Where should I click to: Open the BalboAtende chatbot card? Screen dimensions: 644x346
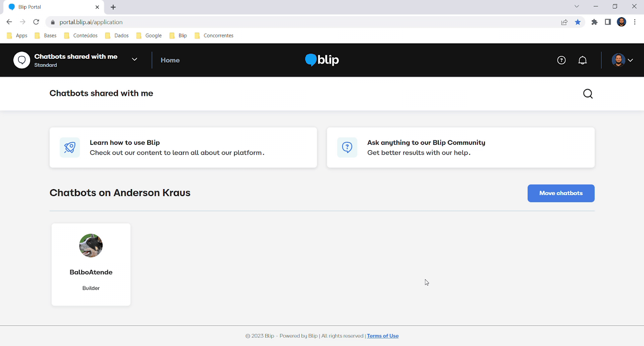[91, 264]
